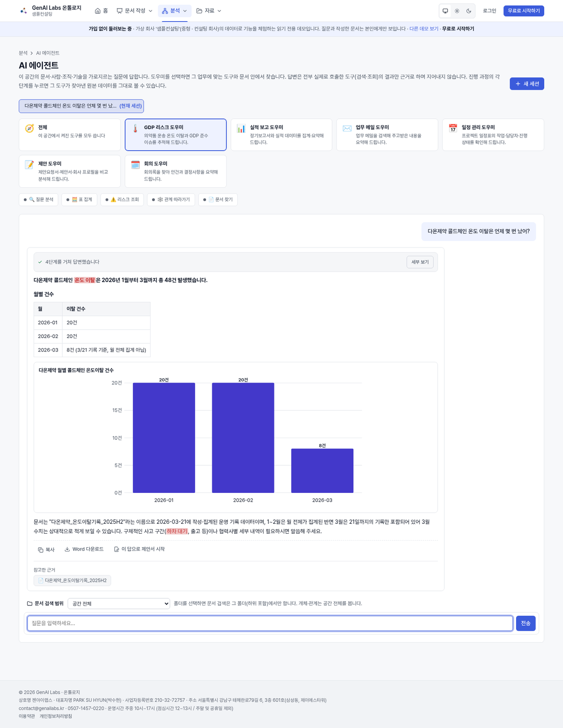Image resolution: width=563 pixels, height=728 pixels.
Task: Select the GDP 리스크 도우미 thermometer card
Action: click(175, 135)
